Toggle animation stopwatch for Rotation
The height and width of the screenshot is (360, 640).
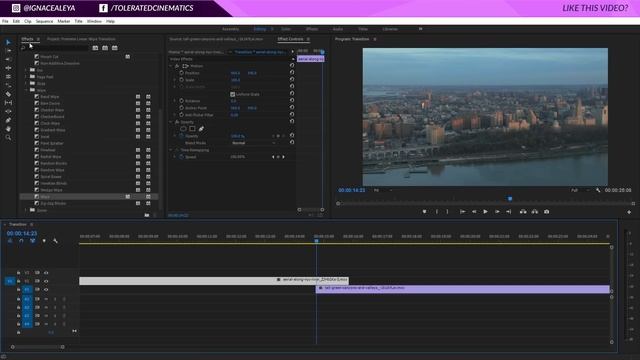[182, 101]
